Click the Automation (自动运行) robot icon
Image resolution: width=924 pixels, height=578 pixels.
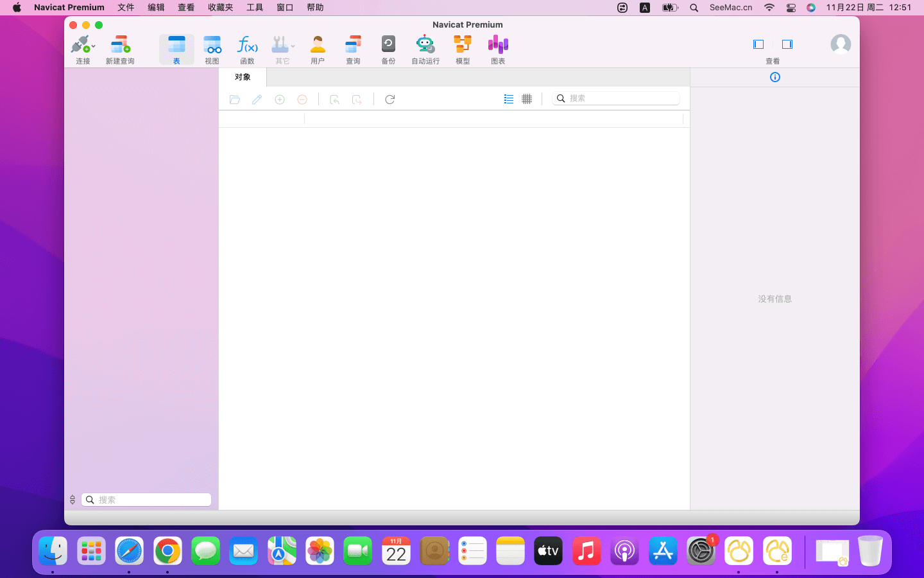coord(425,45)
